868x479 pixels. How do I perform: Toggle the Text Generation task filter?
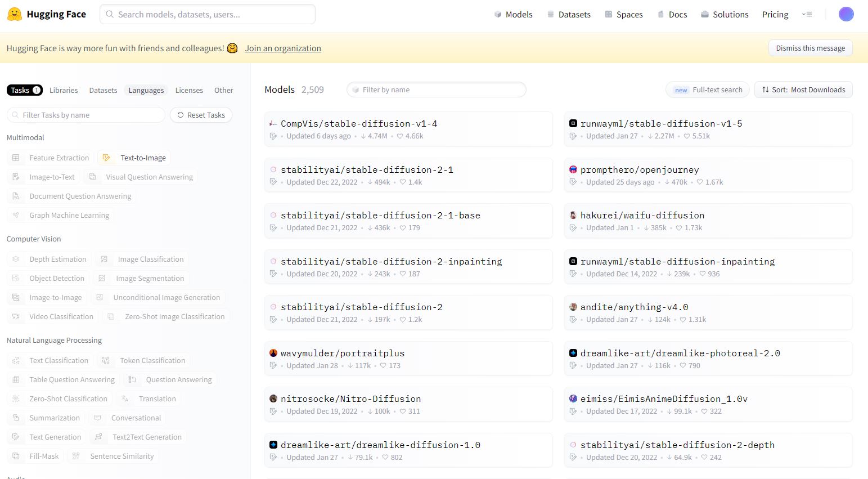(47, 437)
